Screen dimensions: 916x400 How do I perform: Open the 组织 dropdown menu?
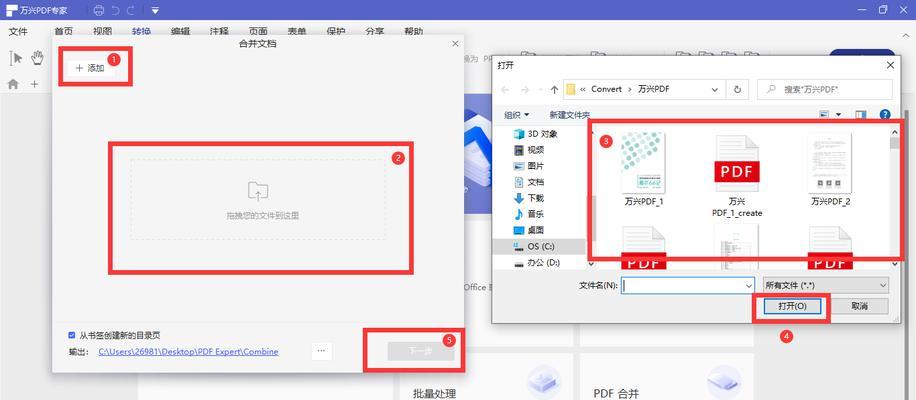point(516,115)
